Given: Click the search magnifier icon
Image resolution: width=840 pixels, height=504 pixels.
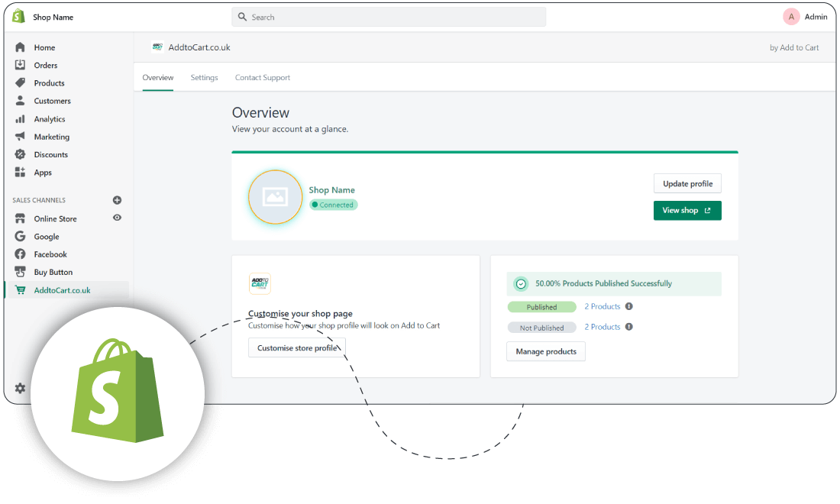Looking at the screenshot, I should tap(242, 17).
